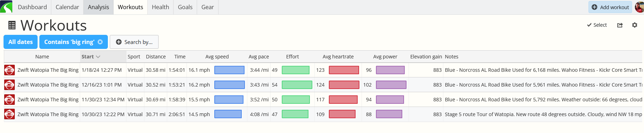The width and height of the screenshot is (644, 133).
Task: Click the Zwift icon for the 1/18/24 workout
Action: click(9, 70)
